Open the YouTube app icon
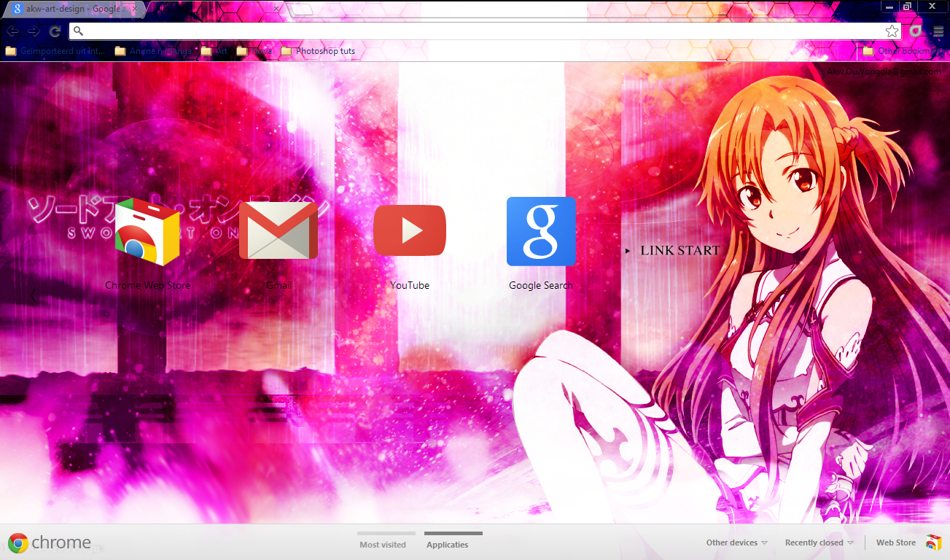Viewport: 950px width, 560px height. (x=410, y=230)
